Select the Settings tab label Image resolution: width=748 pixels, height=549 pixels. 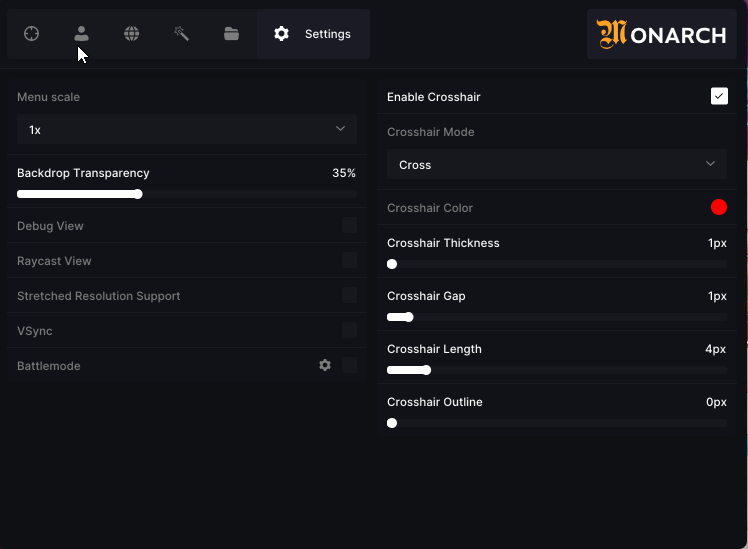click(328, 34)
